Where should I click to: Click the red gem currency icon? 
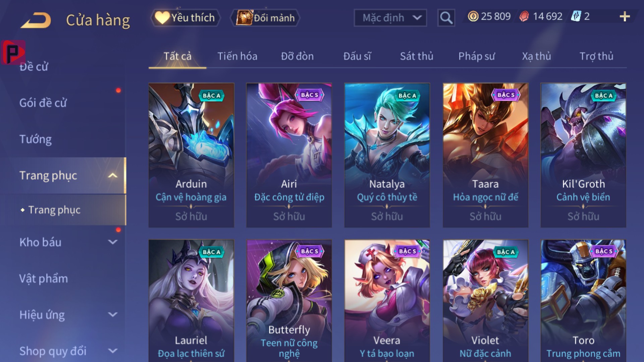coord(524,16)
